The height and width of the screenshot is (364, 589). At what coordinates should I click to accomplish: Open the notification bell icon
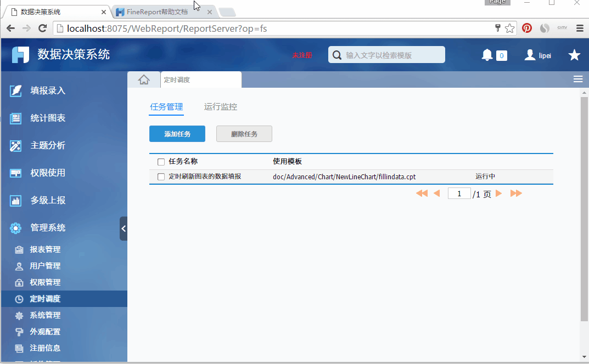click(487, 55)
